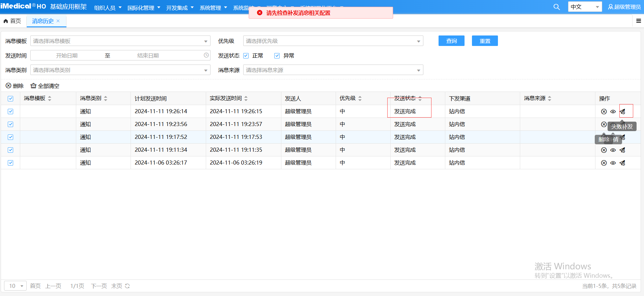Uncheck the 异常 send status checkbox
This screenshot has width=644, height=296.
pyautogui.click(x=277, y=56)
